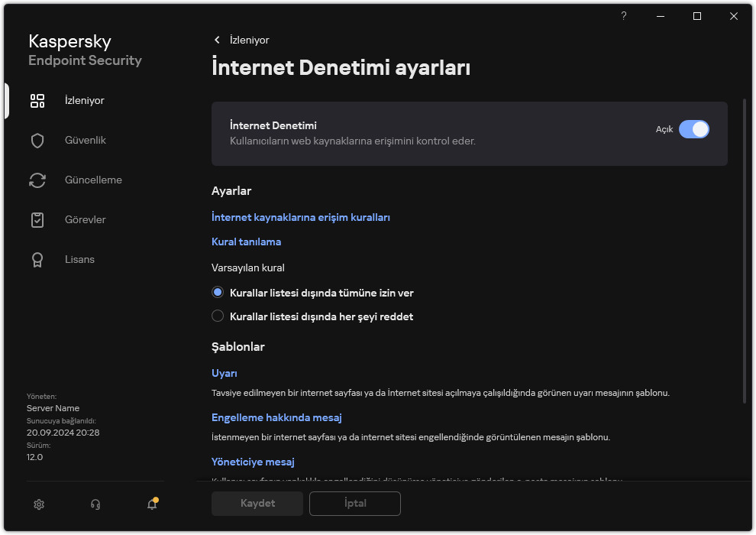
Task: Click the Görevler clipboard icon
Action: 37,219
